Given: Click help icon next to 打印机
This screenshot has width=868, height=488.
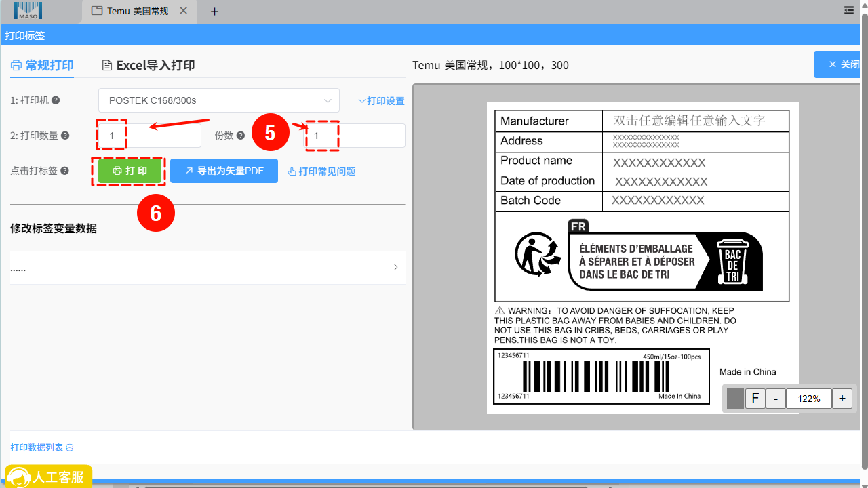Looking at the screenshot, I should click(x=56, y=100).
